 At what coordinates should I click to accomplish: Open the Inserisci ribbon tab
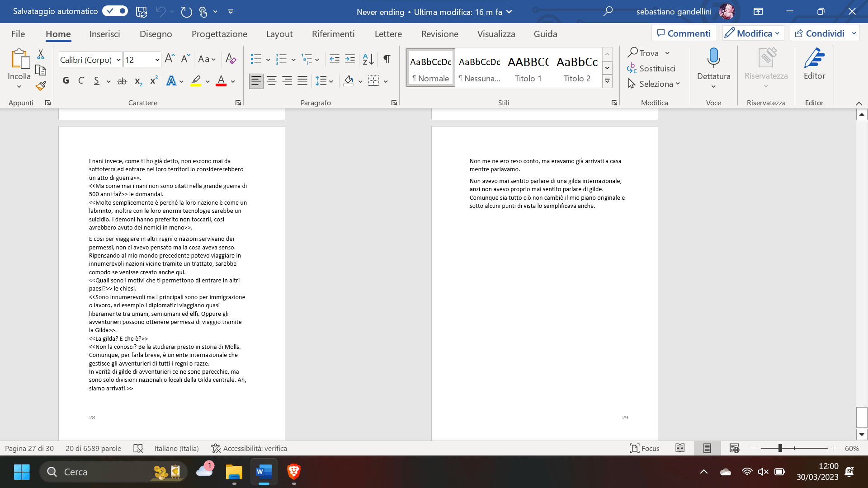point(104,34)
